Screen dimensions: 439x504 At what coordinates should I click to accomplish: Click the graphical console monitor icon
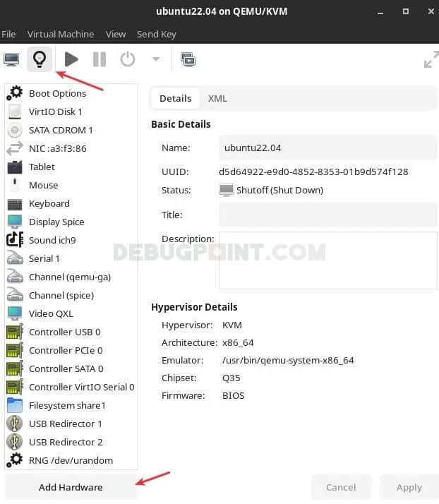(11, 59)
